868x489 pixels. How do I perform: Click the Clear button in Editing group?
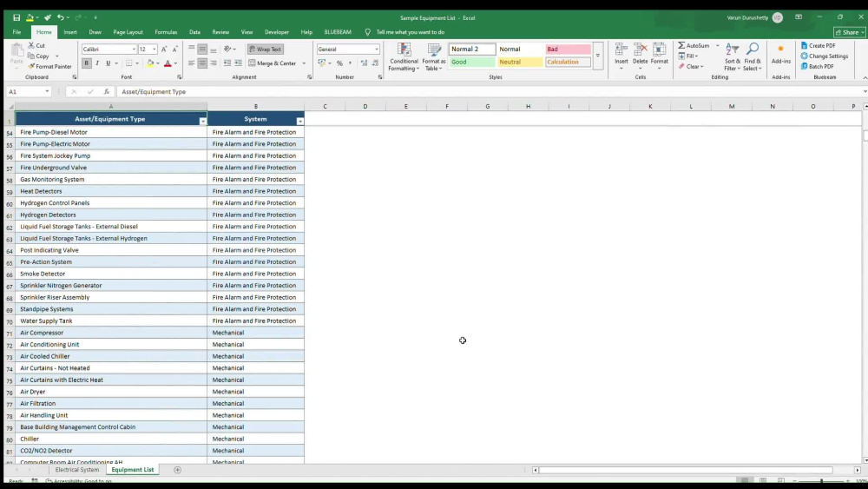[691, 67]
